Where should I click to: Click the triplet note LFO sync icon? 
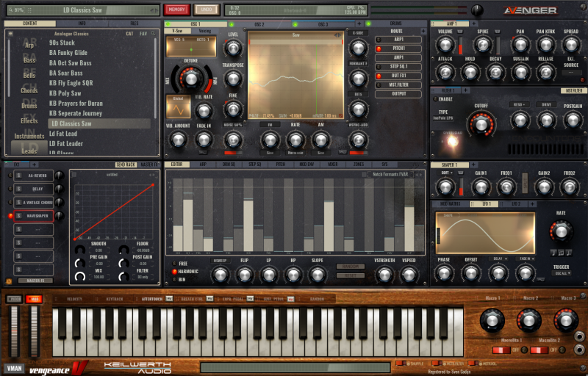tap(561, 253)
